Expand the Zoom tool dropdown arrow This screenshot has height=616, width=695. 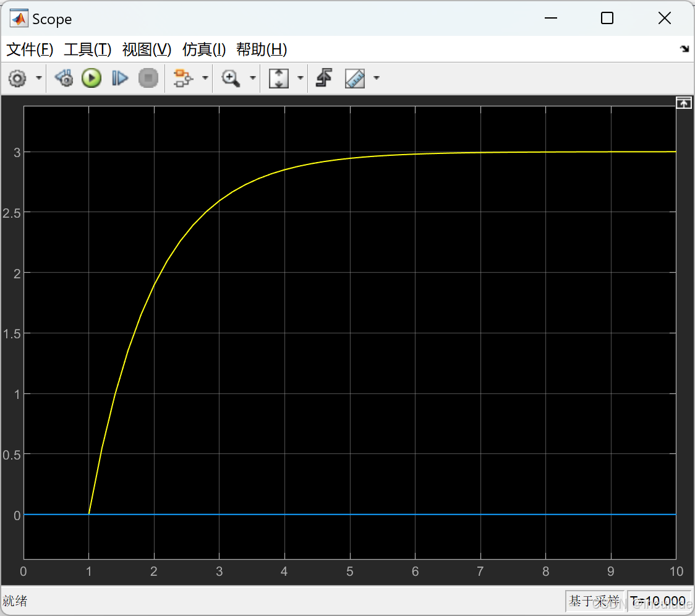click(x=253, y=78)
